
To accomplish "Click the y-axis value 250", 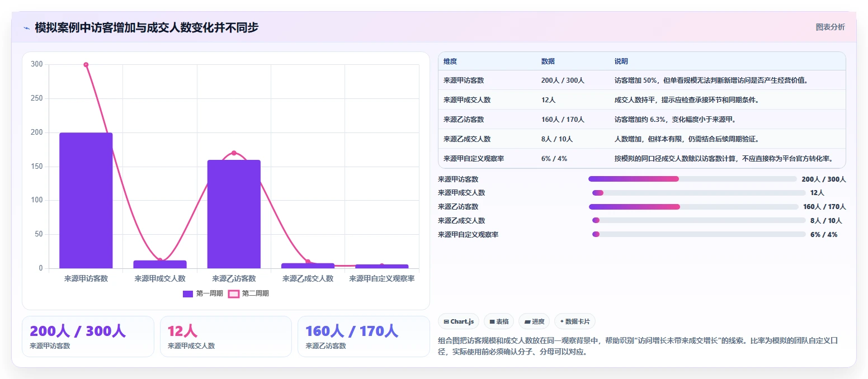I will pos(36,98).
